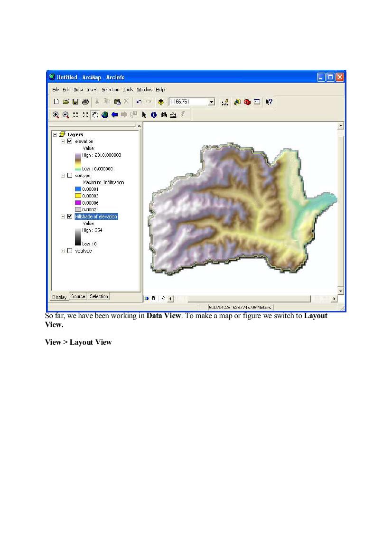Image resolution: width=392 pixels, height=555 pixels.
Task: Click the coordinates readout in status bar
Action: [240, 307]
